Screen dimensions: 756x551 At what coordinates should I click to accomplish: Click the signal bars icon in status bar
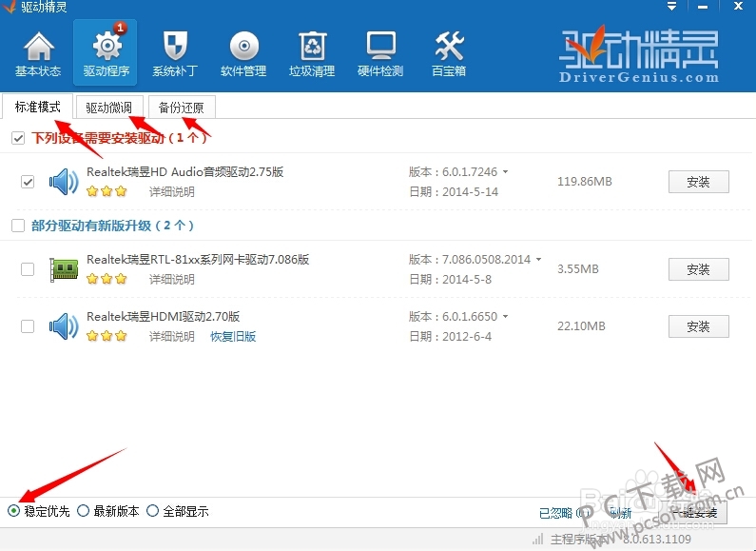(538, 539)
